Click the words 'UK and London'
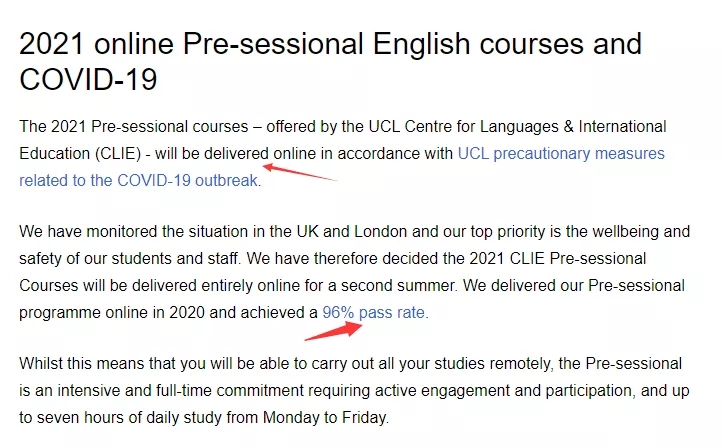The height and width of the screenshot is (448, 722). (352, 232)
